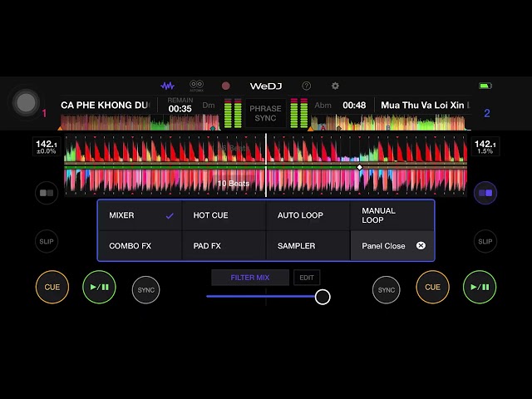The width and height of the screenshot is (532, 399).
Task: Check the battery indicator icon
Action: [485, 86]
